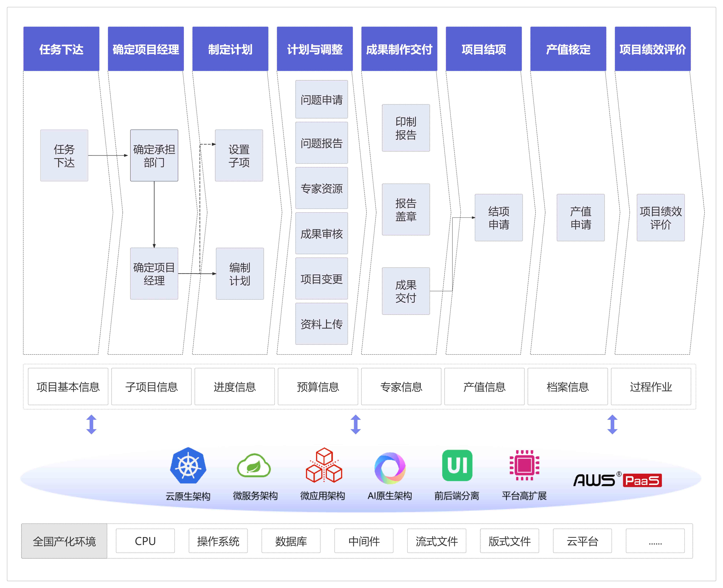Click the CPU environment cell
This screenshot has width=723, height=588.
pyautogui.click(x=145, y=541)
